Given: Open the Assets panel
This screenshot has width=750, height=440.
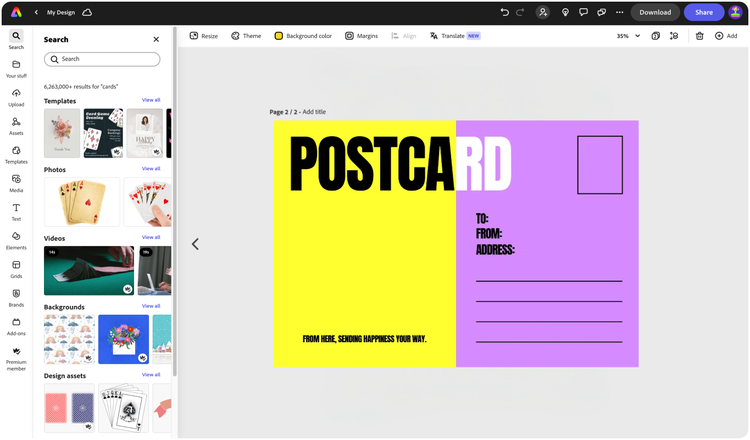Looking at the screenshot, I should (x=16, y=126).
